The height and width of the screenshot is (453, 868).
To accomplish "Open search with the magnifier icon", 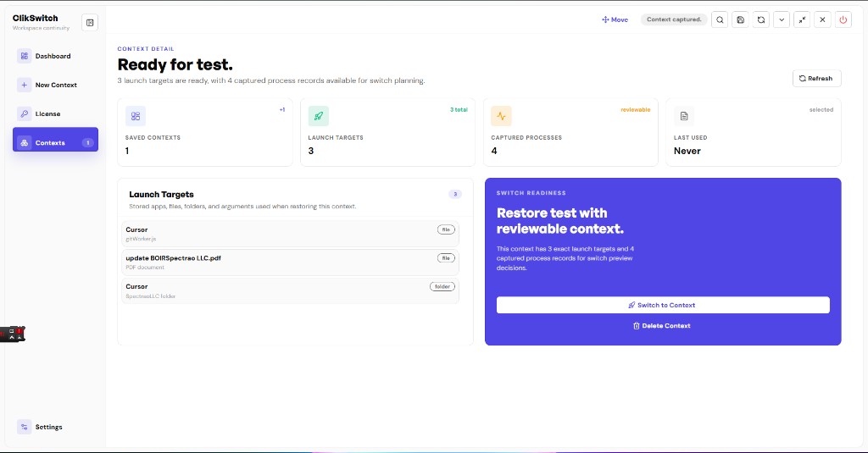I will (x=720, y=19).
